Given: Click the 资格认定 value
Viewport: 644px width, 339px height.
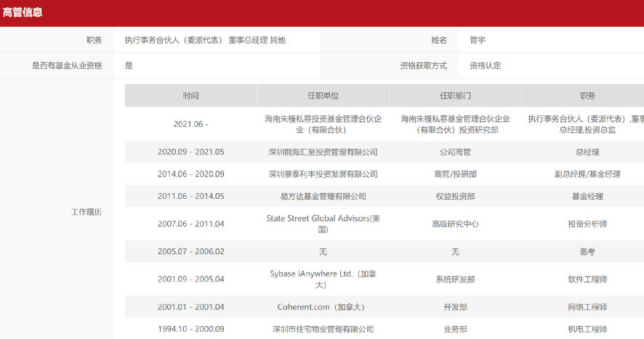Looking at the screenshot, I should click(485, 65).
